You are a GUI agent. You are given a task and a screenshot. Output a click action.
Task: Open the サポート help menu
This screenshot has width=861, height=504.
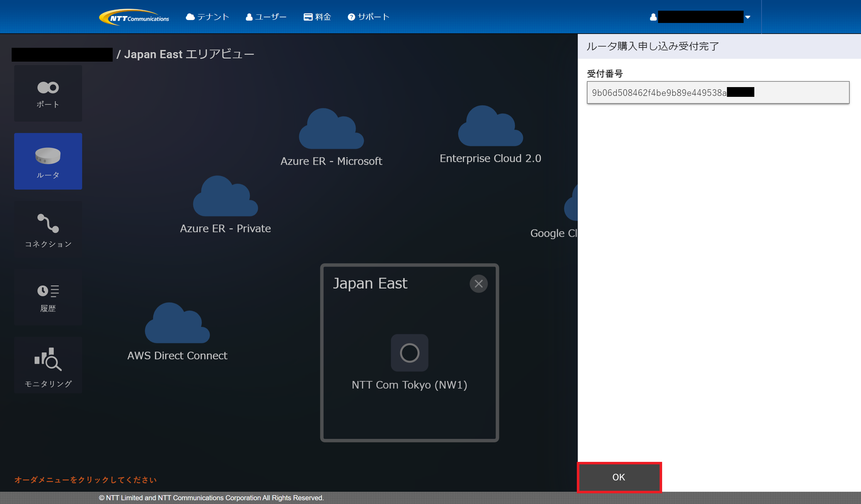(x=368, y=17)
